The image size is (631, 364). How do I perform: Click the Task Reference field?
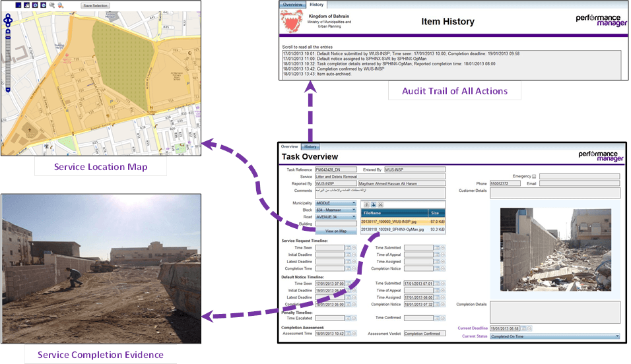click(336, 169)
